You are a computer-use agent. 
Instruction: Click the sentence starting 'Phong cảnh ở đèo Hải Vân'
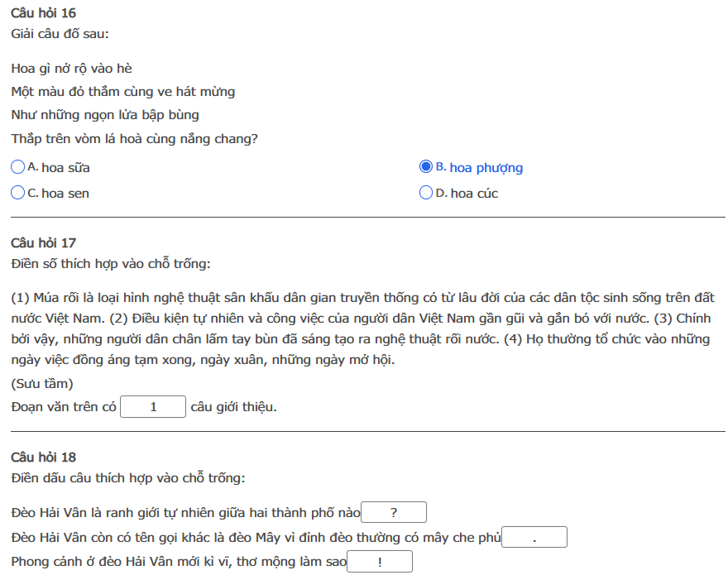tap(178, 563)
